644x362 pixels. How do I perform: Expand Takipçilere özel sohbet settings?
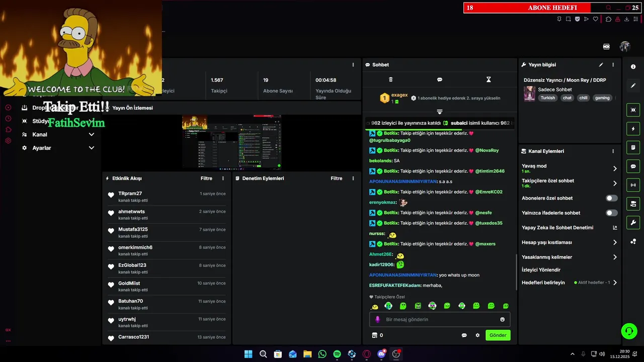pyautogui.click(x=615, y=184)
